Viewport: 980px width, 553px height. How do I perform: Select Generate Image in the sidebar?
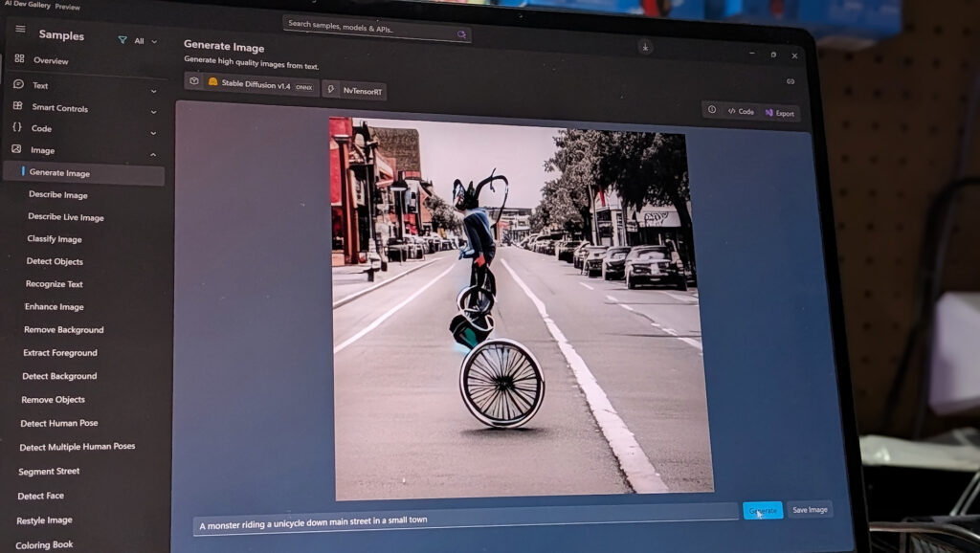84,173
